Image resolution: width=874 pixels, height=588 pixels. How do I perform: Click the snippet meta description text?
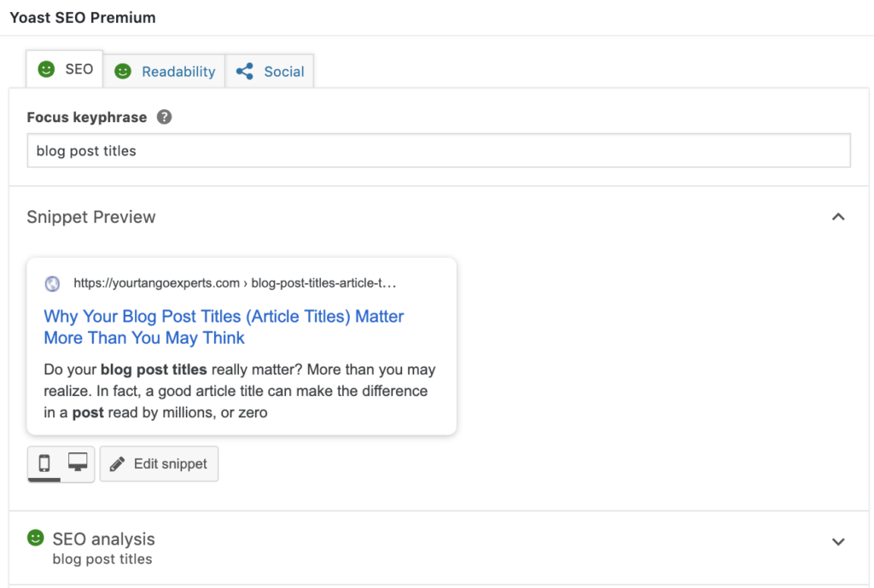(x=240, y=391)
